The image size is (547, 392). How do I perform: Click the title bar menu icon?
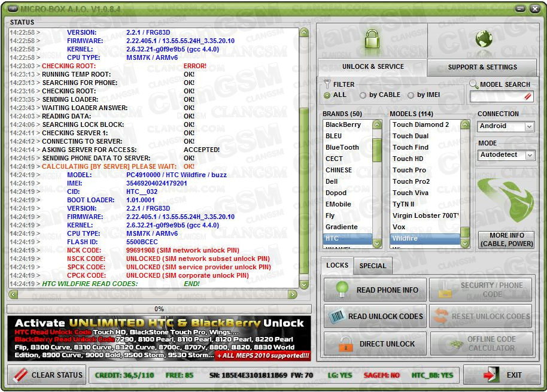(x=13, y=8)
